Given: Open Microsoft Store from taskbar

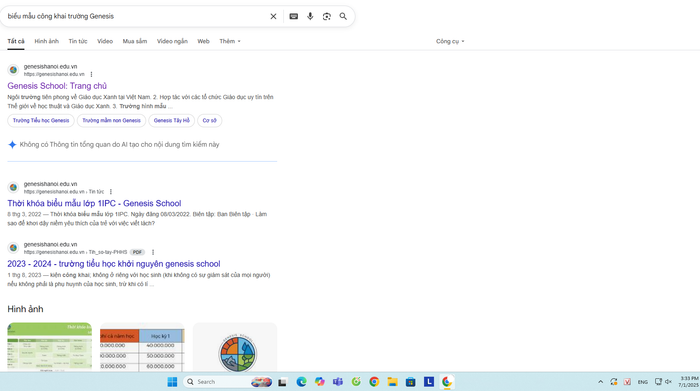Looking at the screenshot, I should [x=411, y=382].
